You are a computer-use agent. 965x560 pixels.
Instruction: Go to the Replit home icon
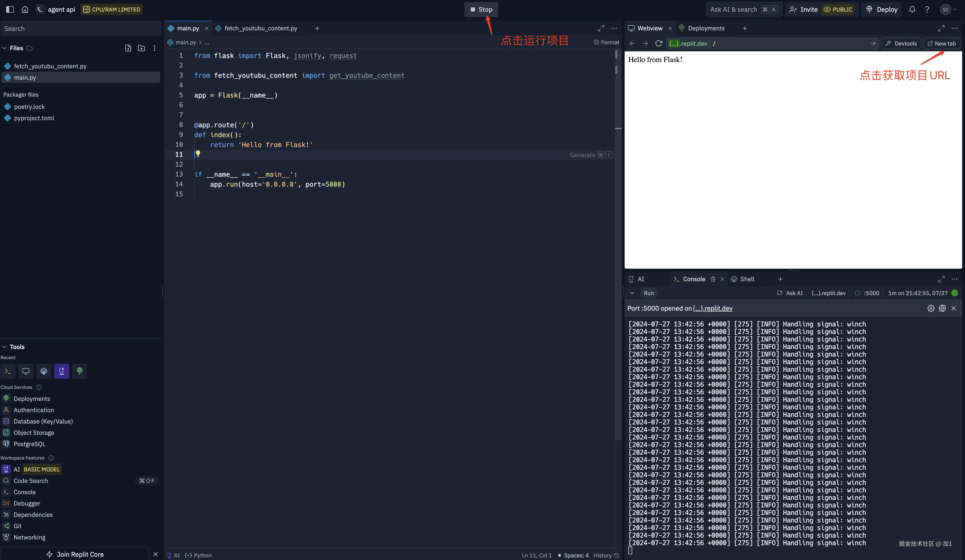tap(25, 10)
